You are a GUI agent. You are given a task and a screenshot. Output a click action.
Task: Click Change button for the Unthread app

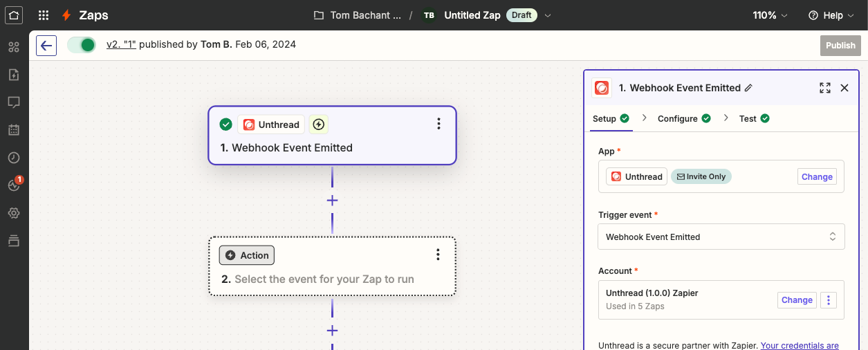coord(816,176)
